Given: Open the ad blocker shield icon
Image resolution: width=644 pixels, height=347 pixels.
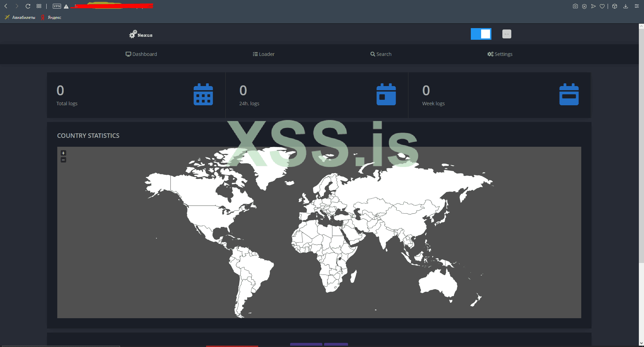Looking at the screenshot, I should coord(584,6).
